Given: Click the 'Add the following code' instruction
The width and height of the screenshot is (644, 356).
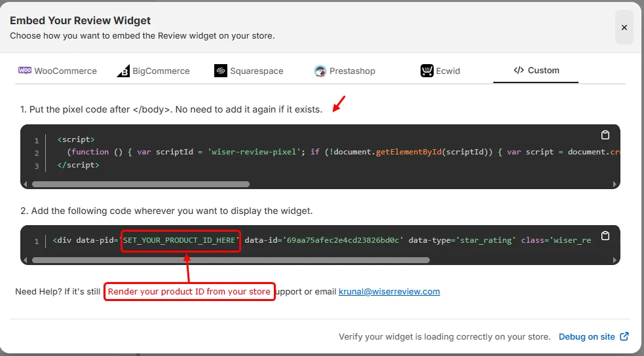Looking at the screenshot, I should [x=166, y=211].
